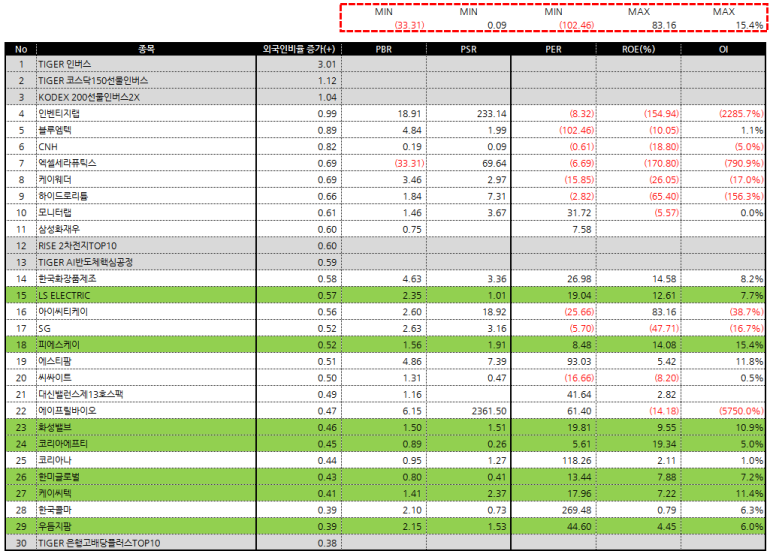Select the 'LS ELECTRIC' cell
Image resolution: width=773 pixels, height=554 pixels.
coord(146,295)
